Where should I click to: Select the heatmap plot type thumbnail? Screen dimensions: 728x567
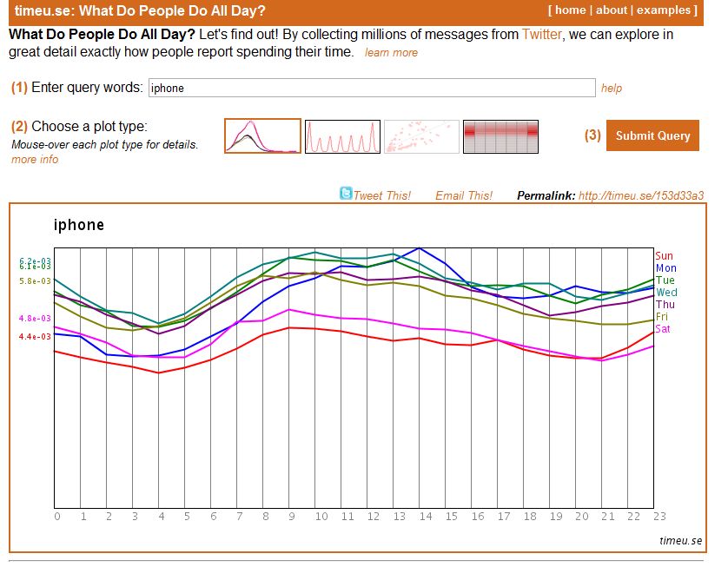(x=500, y=136)
